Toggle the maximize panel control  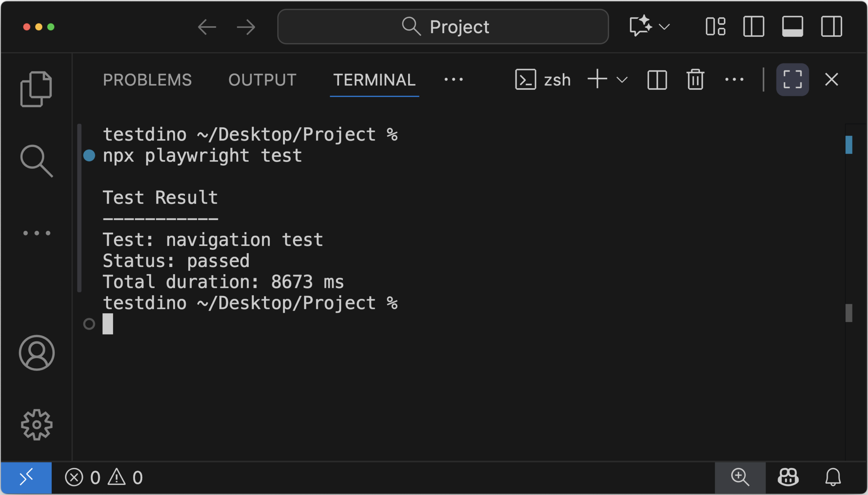coord(793,80)
